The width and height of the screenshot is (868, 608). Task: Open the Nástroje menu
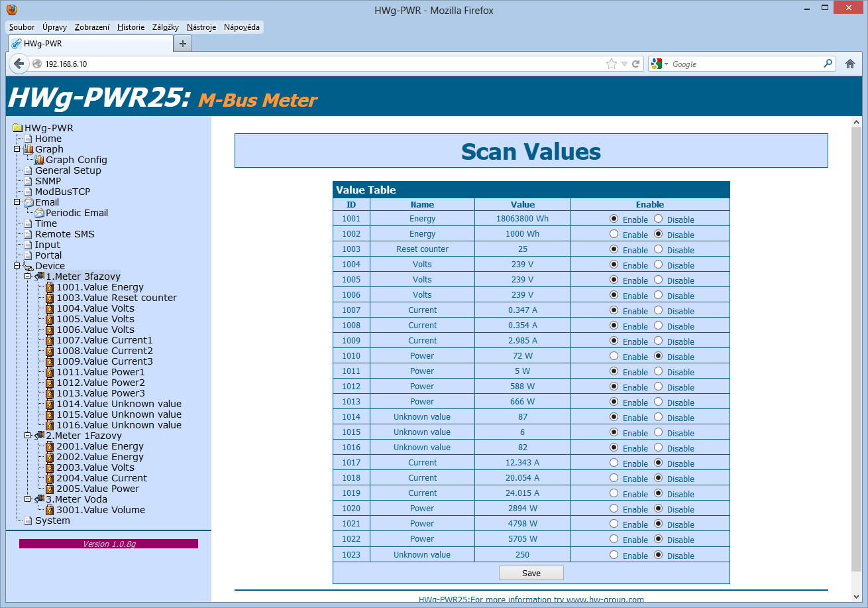201,27
